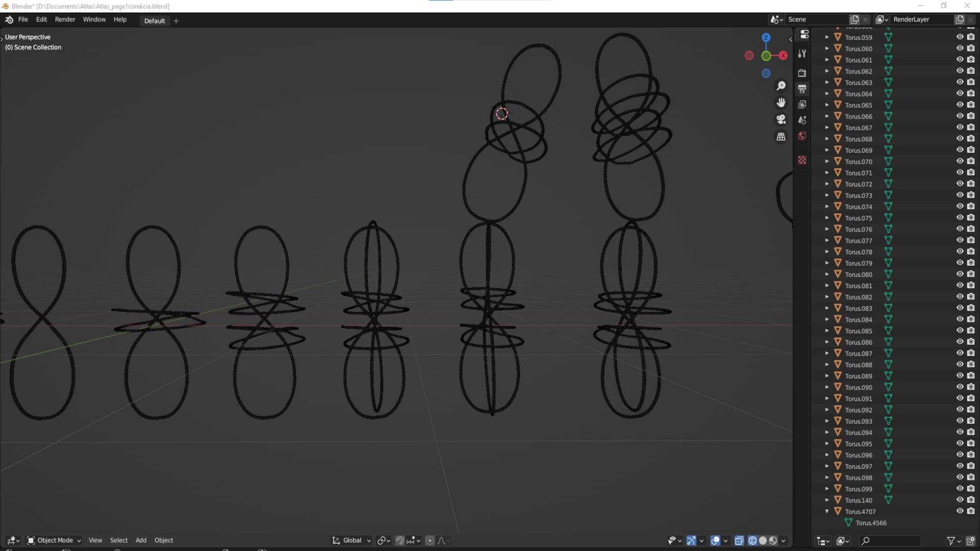Click the X axis gizmo circle
Image resolution: width=980 pixels, height=551 pixels.
point(783,55)
